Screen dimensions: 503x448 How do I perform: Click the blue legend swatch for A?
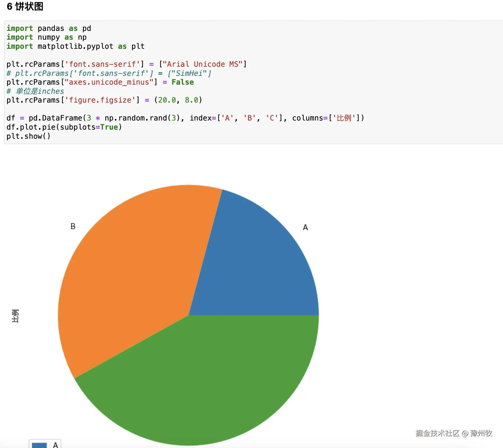[x=39, y=445]
